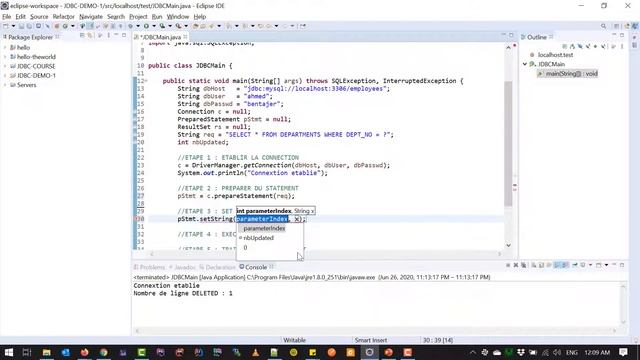The height and width of the screenshot is (360, 640).
Task: Expand the JDBC-DEMO-1 project
Action: (x=5, y=76)
